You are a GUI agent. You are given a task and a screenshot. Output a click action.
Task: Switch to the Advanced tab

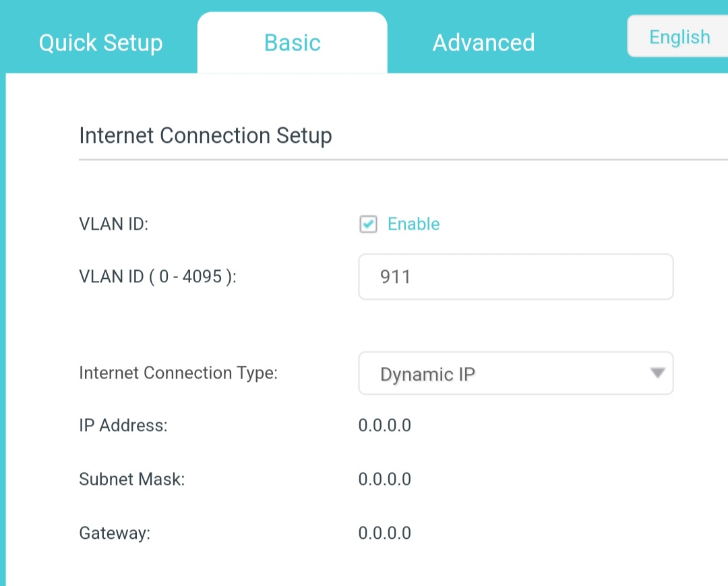coord(483,42)
